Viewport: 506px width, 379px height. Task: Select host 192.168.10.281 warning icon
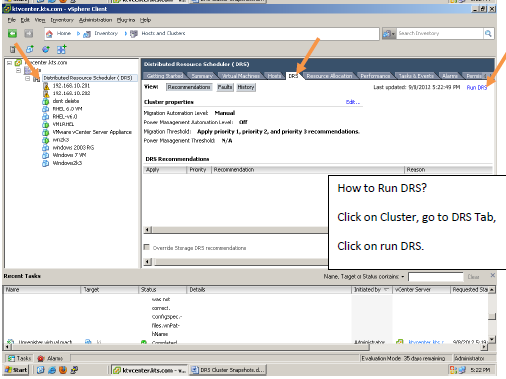[x=46, y=86]
